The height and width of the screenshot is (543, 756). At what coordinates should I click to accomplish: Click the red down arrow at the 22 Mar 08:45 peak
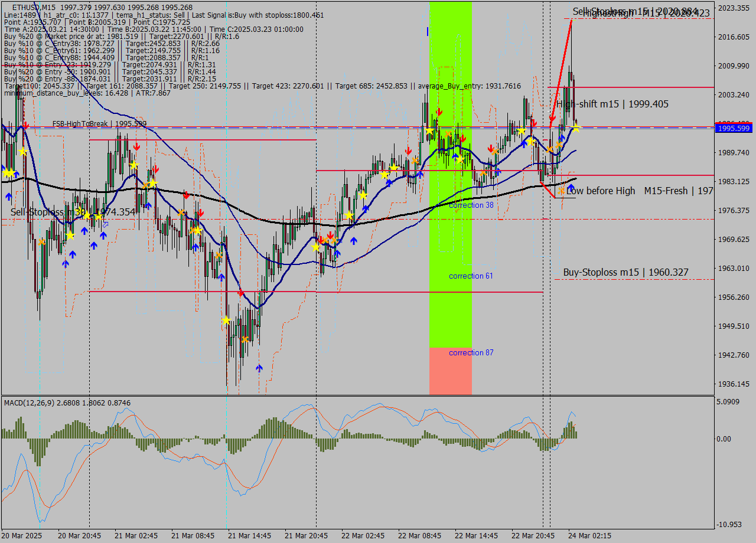(x=439, y=112)
